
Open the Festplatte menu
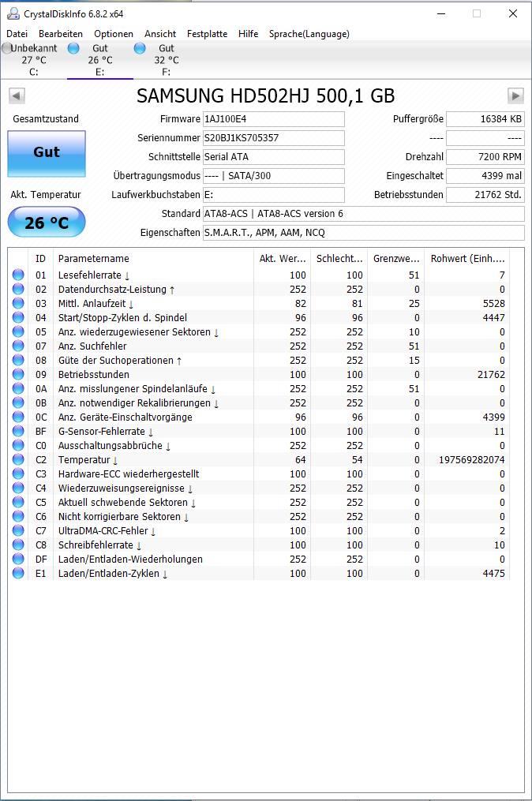click(207, 34)
